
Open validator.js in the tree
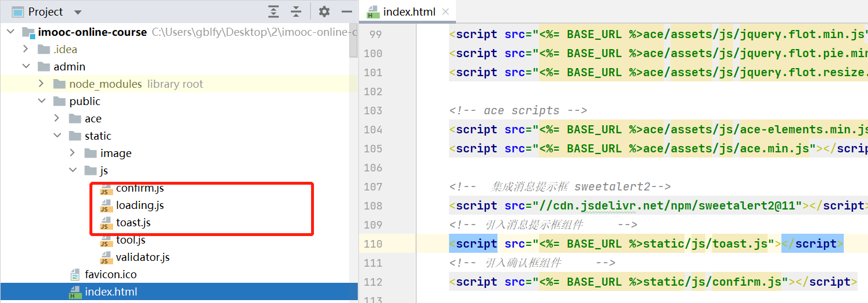[x=143, y=257]
